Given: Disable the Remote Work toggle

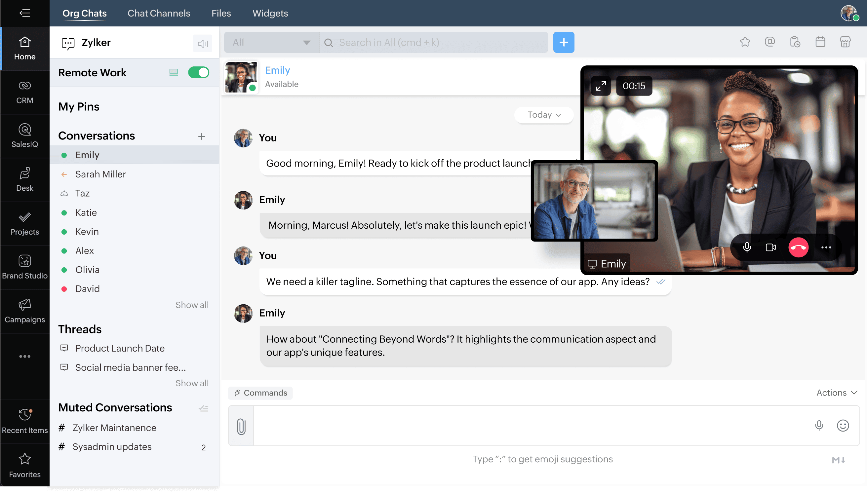Looking at the screenshot, I should [x=198, y=72].
